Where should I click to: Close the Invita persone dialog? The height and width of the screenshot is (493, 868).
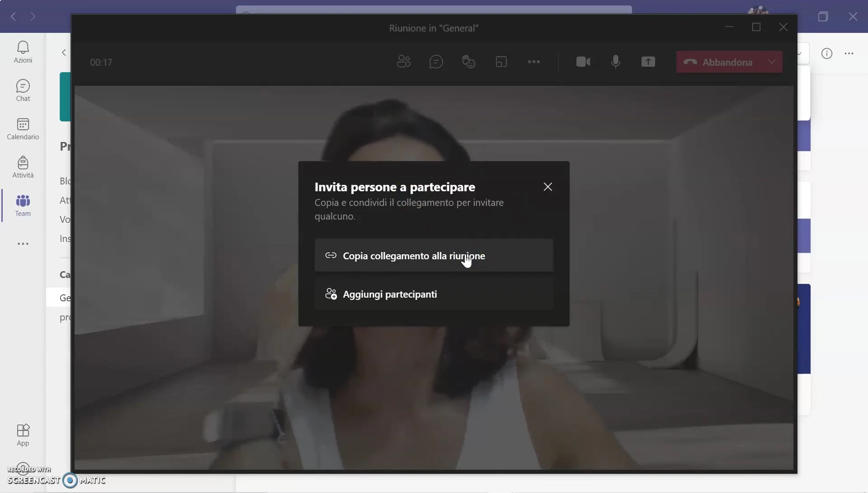click(548, 186)
